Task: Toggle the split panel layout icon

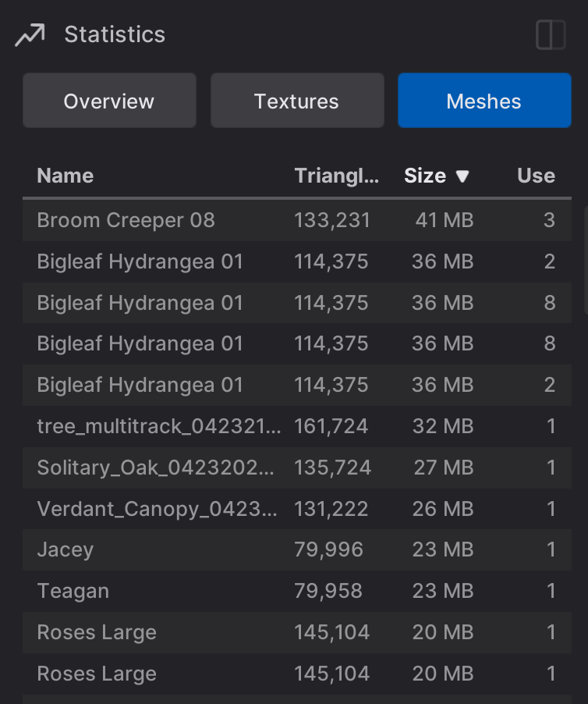Action: click(551, 35)
